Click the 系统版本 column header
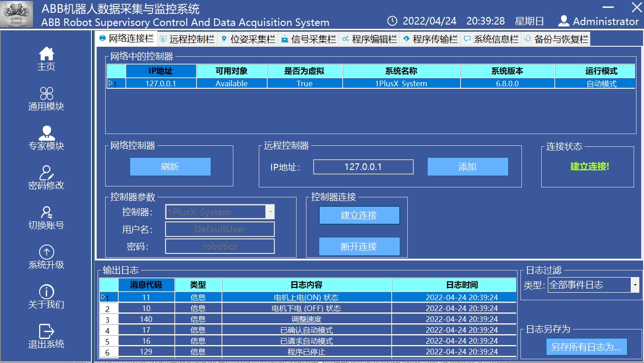644x363 pixels. (x=507, y=71)
